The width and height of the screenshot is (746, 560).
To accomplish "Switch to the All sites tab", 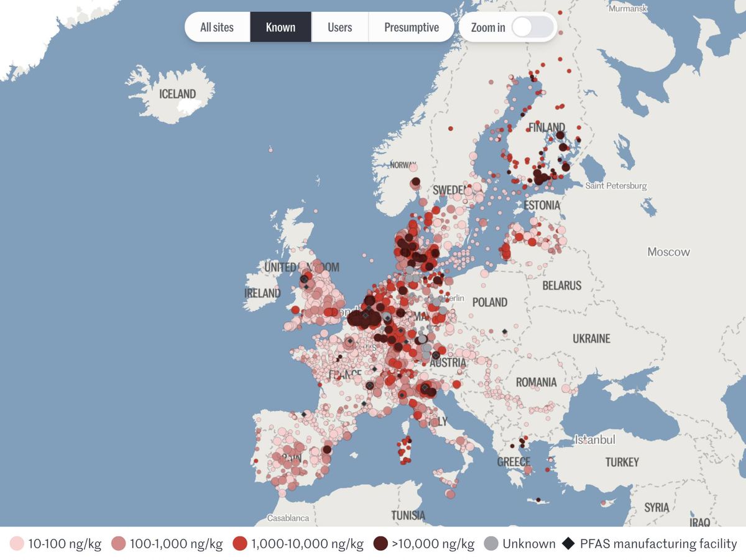I will coord(217,27).
